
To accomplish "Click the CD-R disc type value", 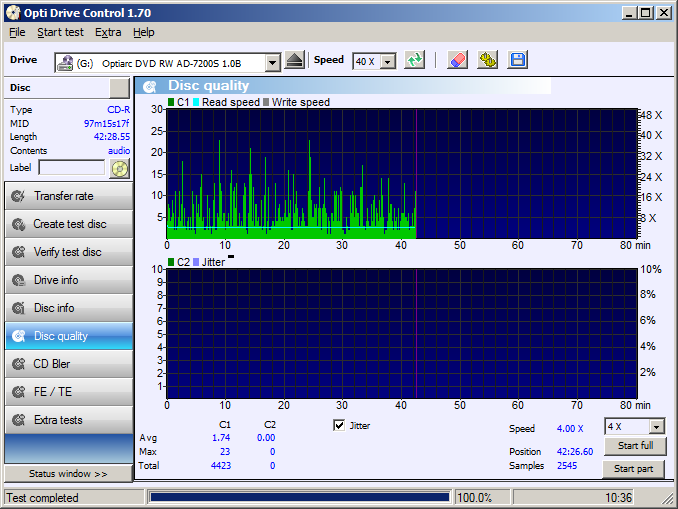I will coord(118,110).
